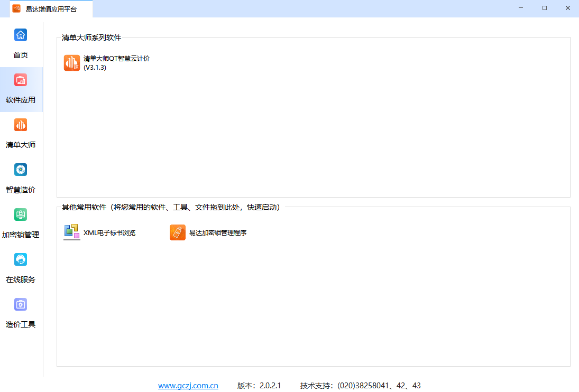
Task: Click the 智慧造价 label in sidebar
Action: coord(21,190)
